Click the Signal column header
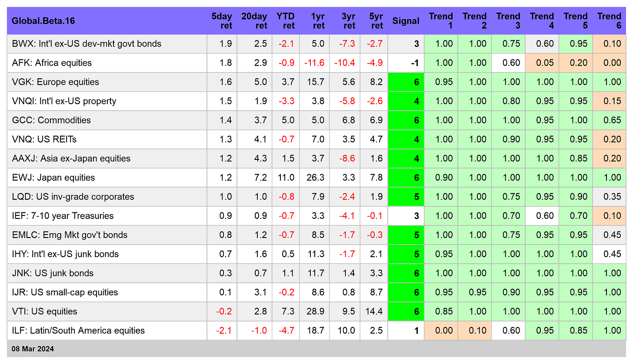The height and width of the screenshot is (364, 633). click(x=406, y=21)
